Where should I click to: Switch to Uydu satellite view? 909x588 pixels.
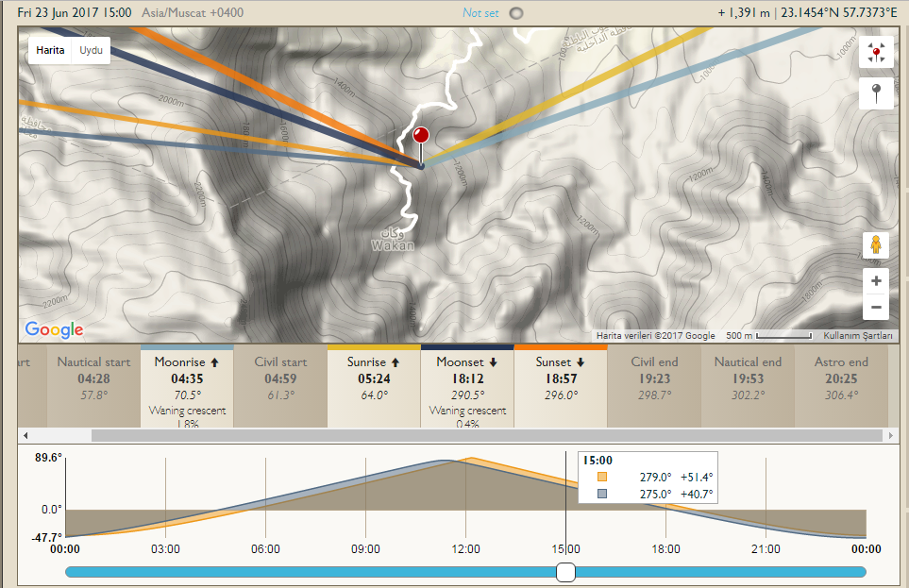(x=92, y=50)
